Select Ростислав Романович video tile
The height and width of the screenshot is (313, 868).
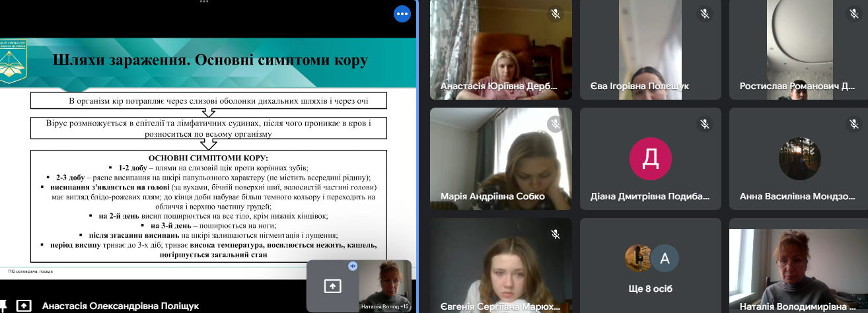[x=799, y=50]
